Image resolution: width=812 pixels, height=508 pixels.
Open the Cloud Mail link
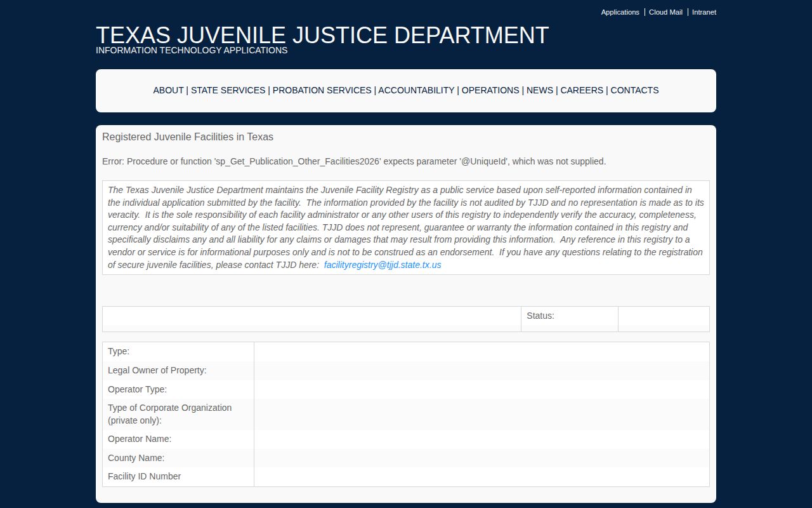coord(665,12)
